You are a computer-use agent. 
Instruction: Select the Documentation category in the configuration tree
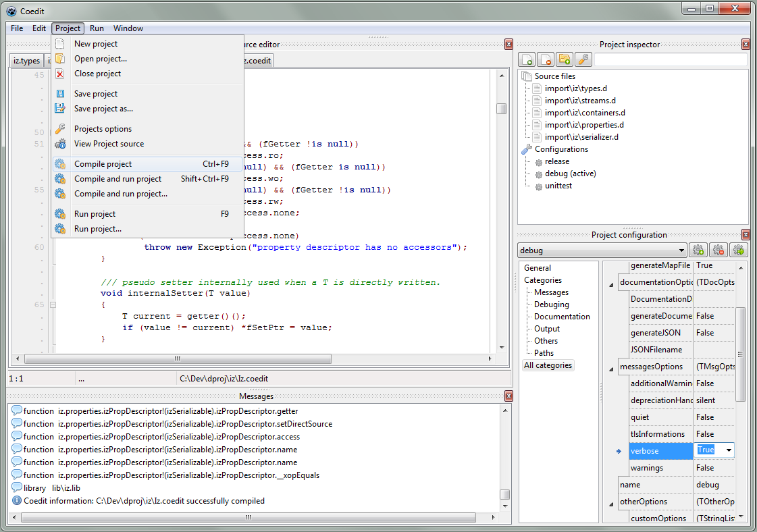(562, 317)
